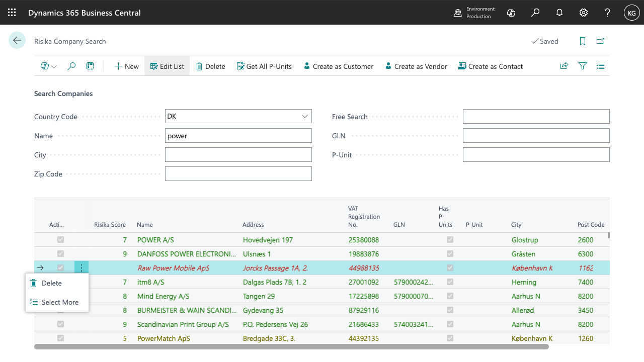
Task: Click the GLN input field
Action: click(536, 135)
